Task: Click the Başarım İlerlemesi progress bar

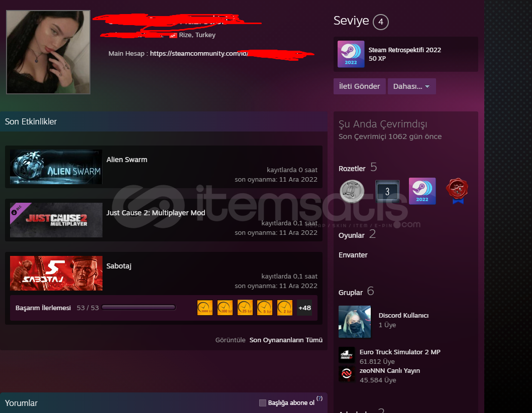Action: [139, 308]
